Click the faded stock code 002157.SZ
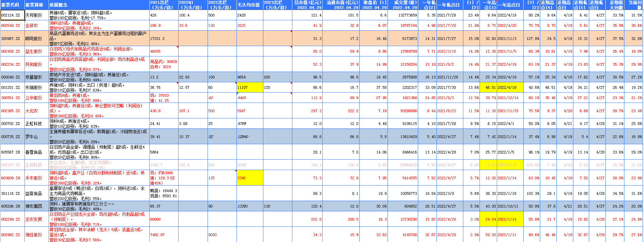The height and width of the screenshot is (242, 644). pyautogui.click(x=12, y=165)
